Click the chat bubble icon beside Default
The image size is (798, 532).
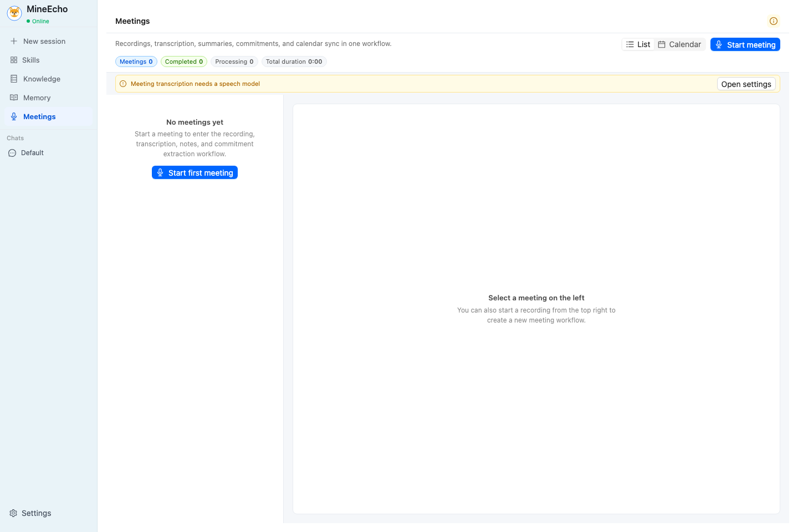click(x=12, y=153)
